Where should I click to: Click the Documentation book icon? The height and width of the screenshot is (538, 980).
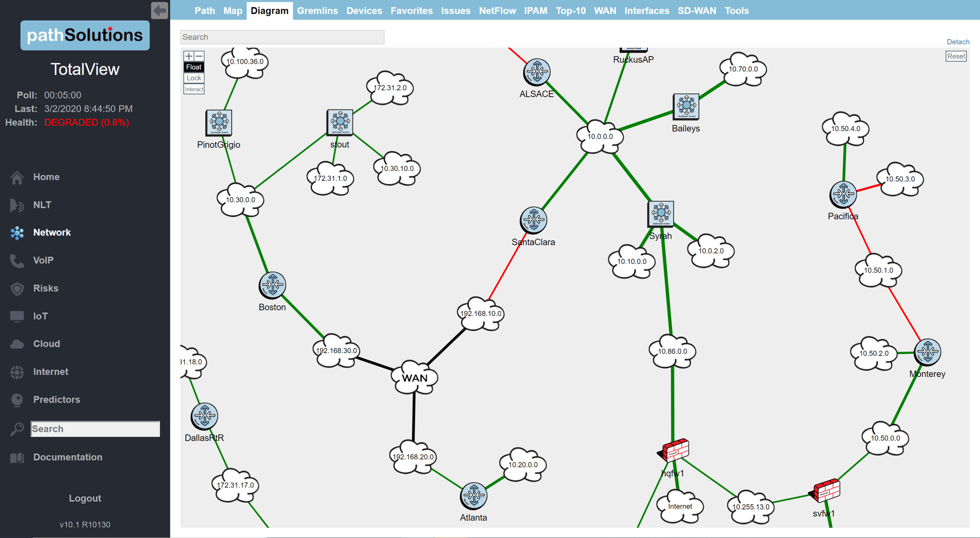coord(17,458)
